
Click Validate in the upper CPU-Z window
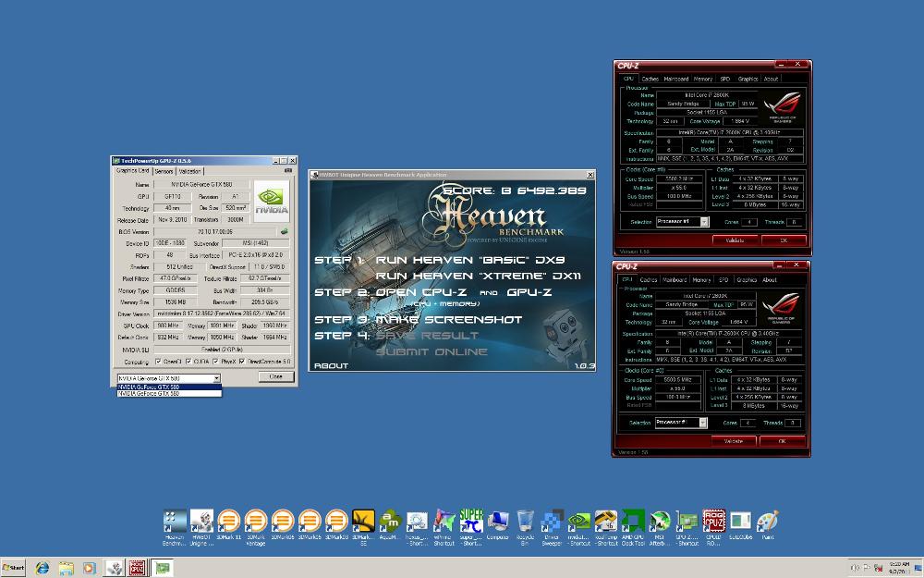click(735, 240)
